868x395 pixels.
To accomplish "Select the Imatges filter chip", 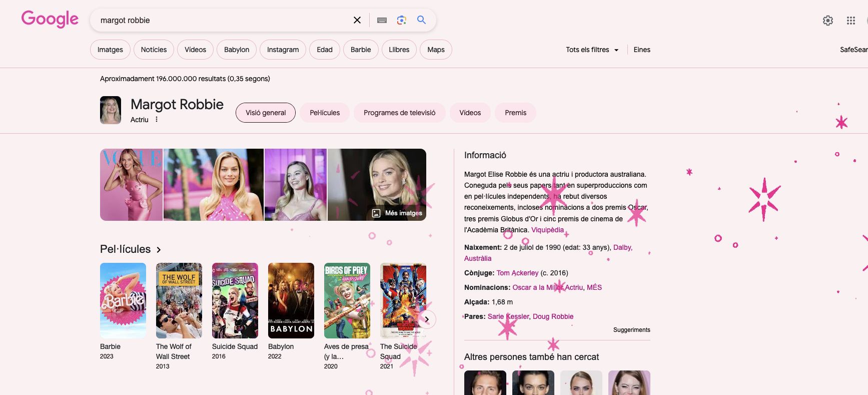I will [110, 50].
